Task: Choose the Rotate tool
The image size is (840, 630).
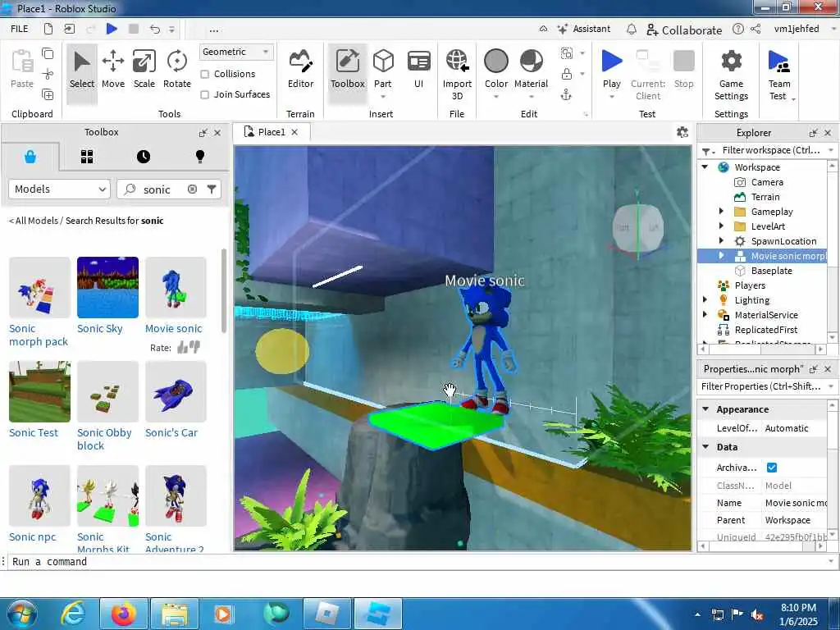Action: pyautogui.click(x=177, y=69)
